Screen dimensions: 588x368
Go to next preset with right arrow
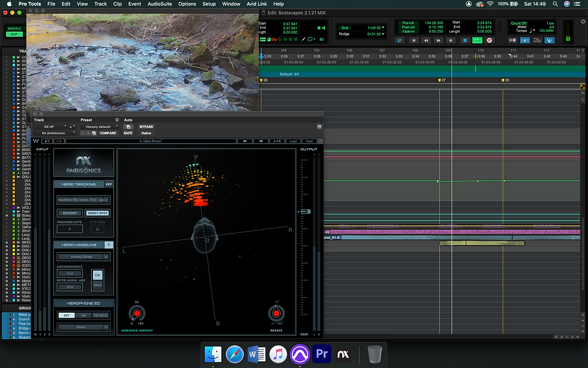pos(260,141)
